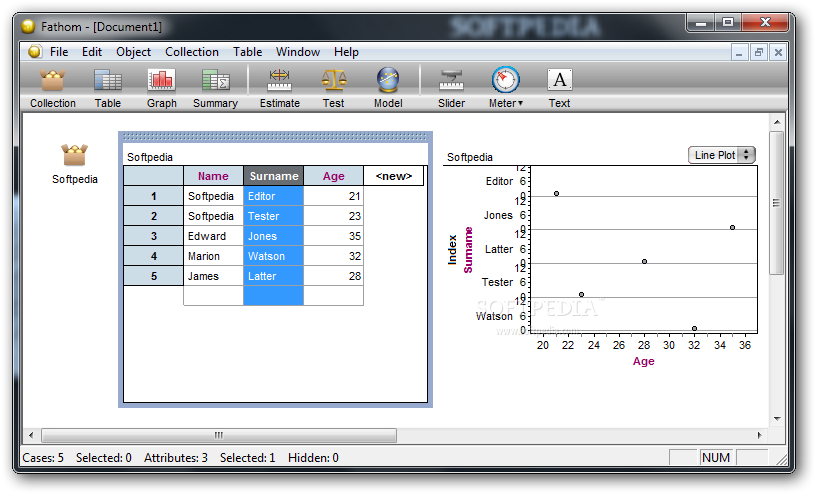Click the Table toolbar icon
This screenshot has width=816, height=494.
click(x=108, y=81)
